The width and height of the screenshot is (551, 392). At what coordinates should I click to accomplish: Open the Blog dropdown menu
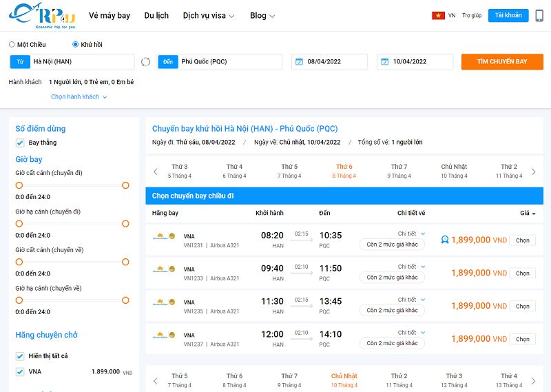point(262,16)
